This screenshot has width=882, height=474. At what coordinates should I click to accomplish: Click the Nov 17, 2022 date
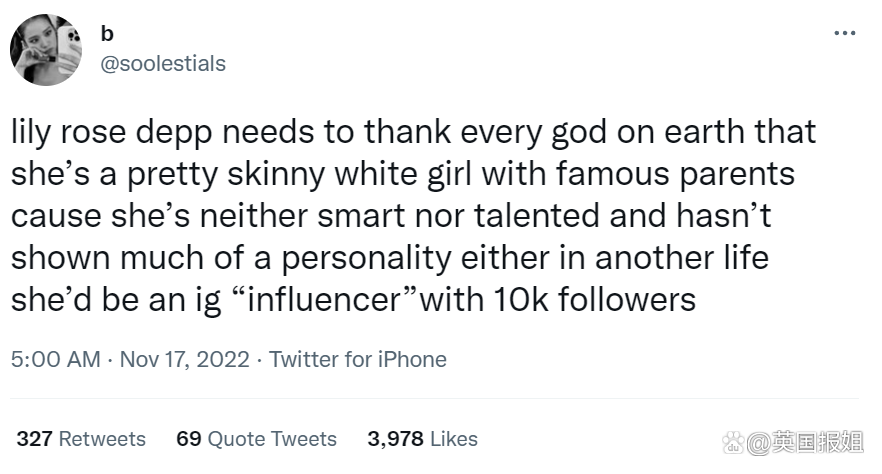(184, 358)
